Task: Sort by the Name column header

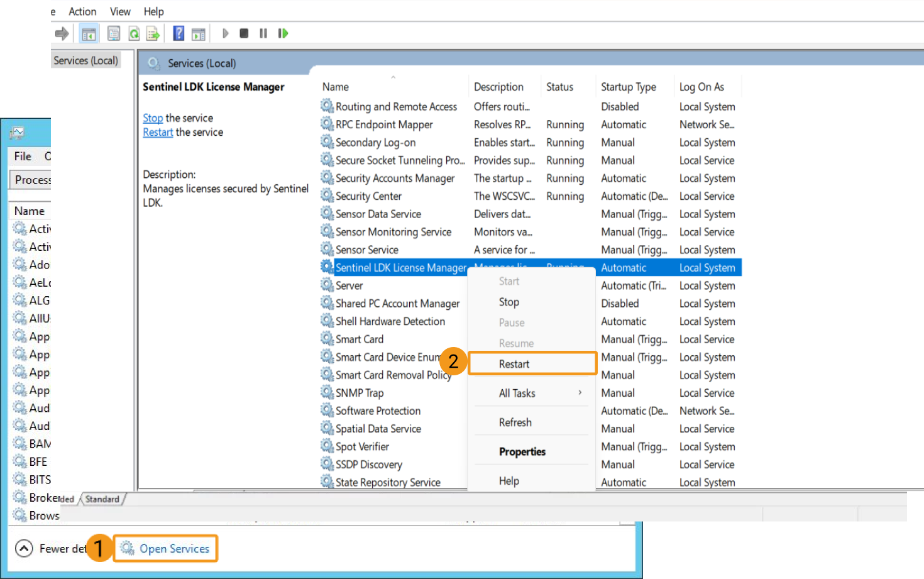Action: (x=336, y=87)
